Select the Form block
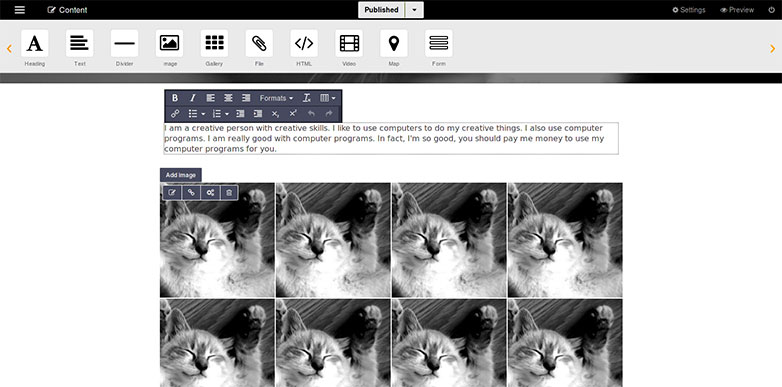 pos(439,43)
